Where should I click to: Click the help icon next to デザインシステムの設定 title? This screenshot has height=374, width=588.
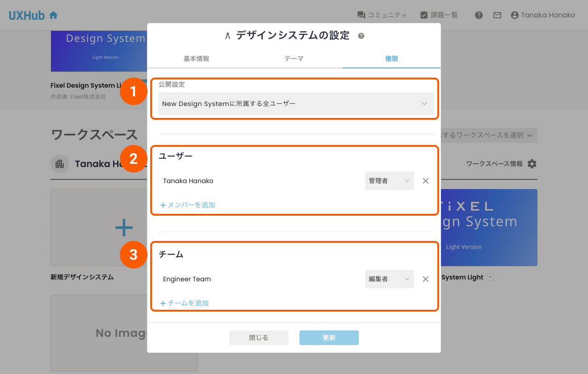361,35
